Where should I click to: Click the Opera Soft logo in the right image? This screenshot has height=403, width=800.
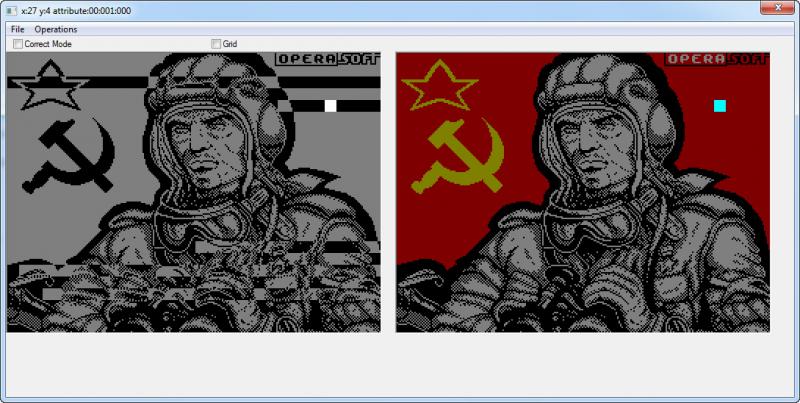click(x=717, y=59)
